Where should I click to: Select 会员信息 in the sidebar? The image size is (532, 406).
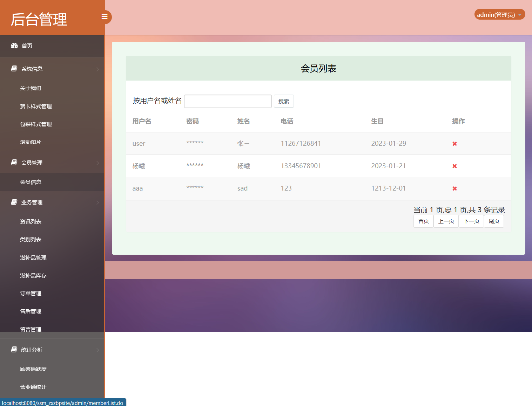(x=31, y=181)
